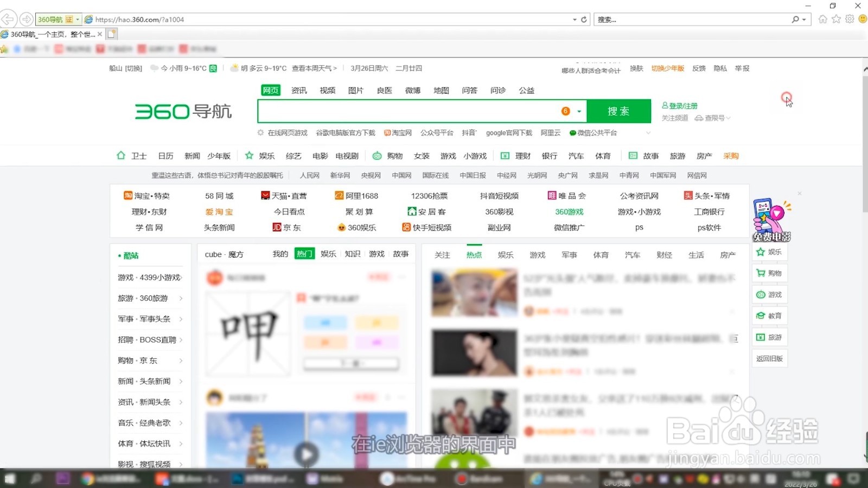Viewport: 868px width, 488px height.
Task: Close the floating 免费电影 widget
Action: [x=799, y=194]
